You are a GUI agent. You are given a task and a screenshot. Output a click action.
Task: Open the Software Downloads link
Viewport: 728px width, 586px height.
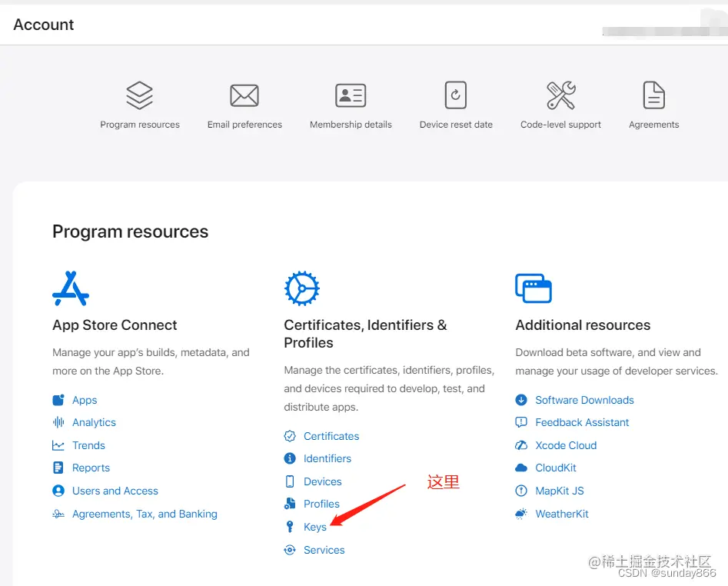584,400
